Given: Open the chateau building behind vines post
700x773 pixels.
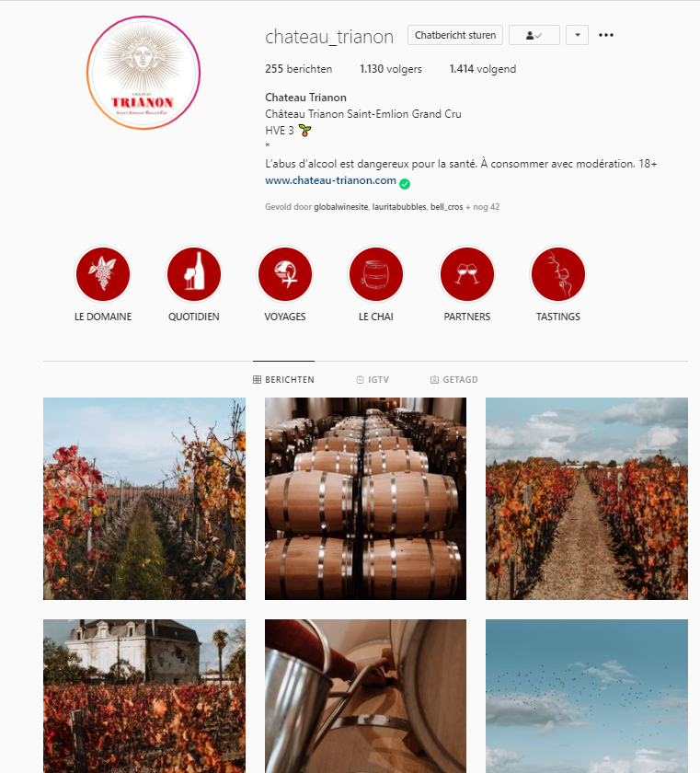Looking at the screenshot, I should [144, 696].
